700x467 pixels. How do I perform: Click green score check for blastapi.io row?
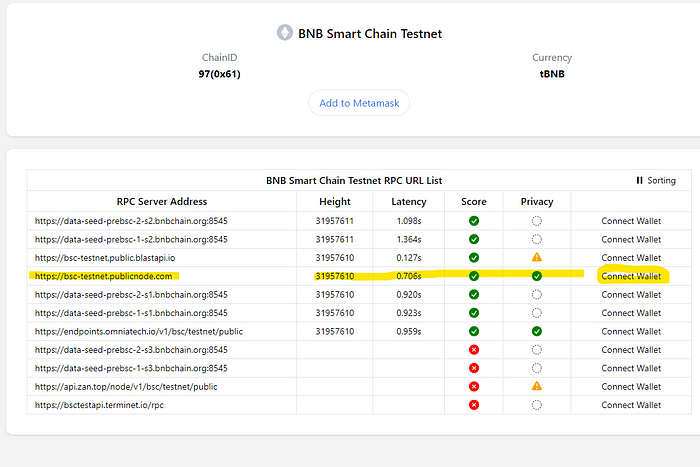[474, 258]
